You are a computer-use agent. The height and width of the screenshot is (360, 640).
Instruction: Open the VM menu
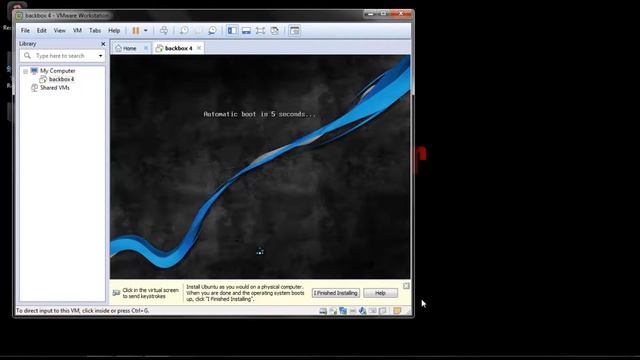tap(77, 31)
